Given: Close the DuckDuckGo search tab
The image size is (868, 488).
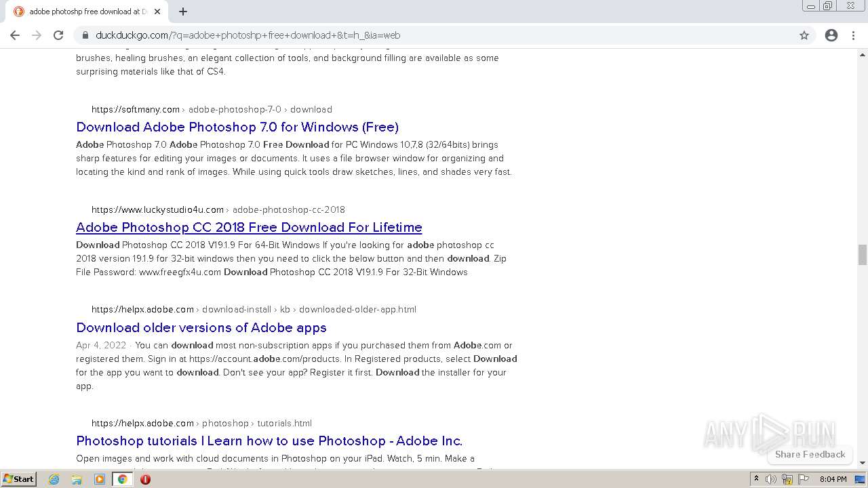Looking at the screenshot, I should pos(157,12).
